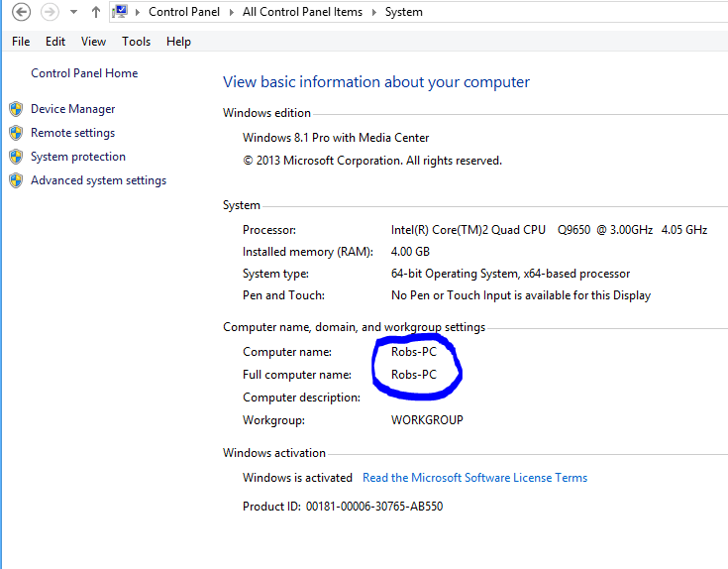
Task: Open the Edit menu
Action: [x=55, y=42]
